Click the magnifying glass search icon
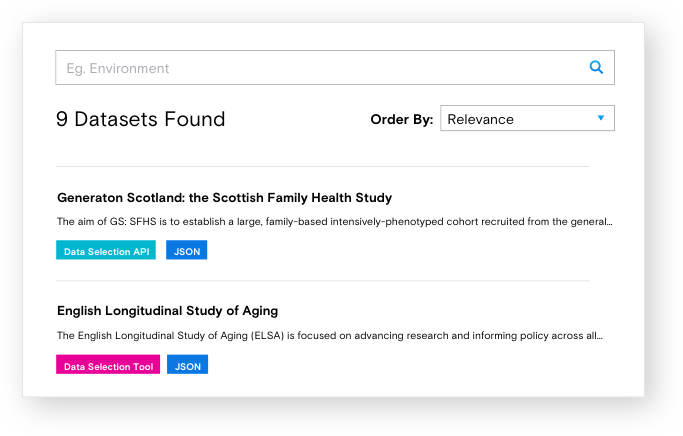This screenshot has height=436, width=683. (596, 68)
